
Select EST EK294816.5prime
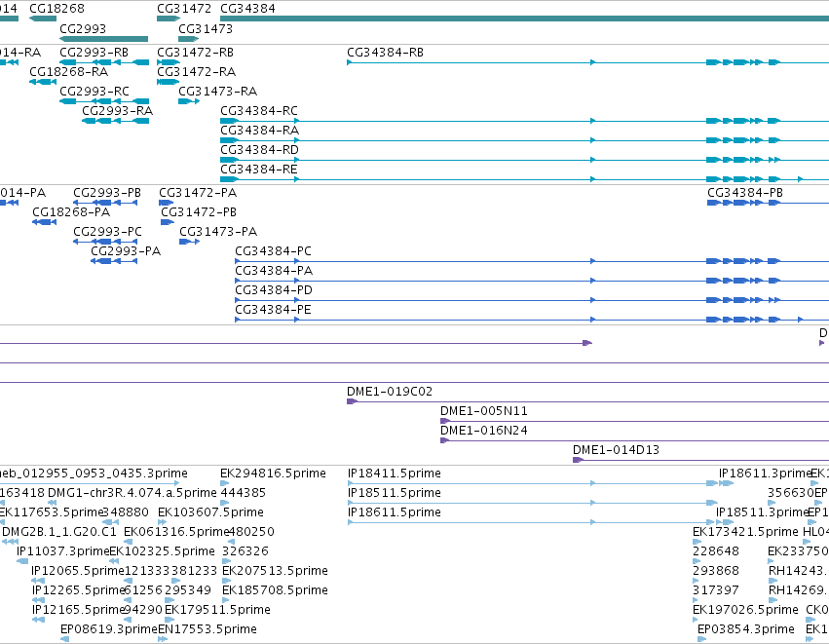click(273, 474)
